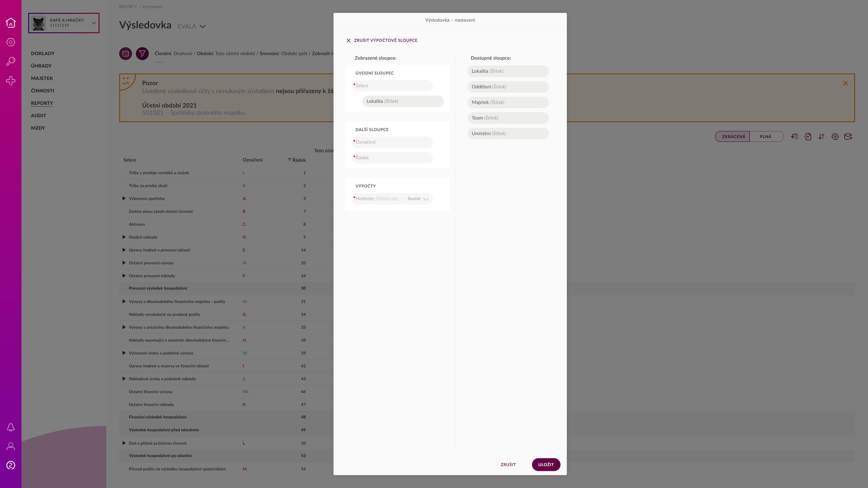Click the Hodnoty calculation chip
Image resolution: width=868 pixels, height=488 pixels.
point(392,199)
